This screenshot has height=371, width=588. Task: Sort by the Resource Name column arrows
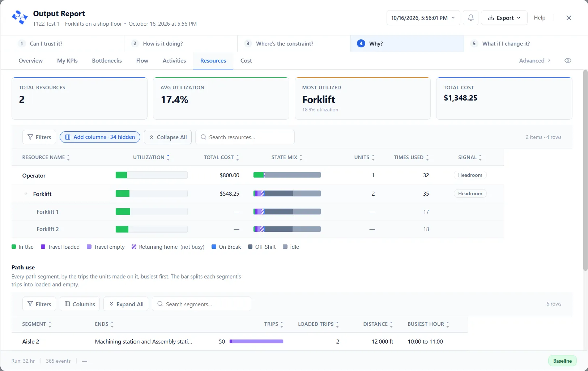(x=68, y=157)
